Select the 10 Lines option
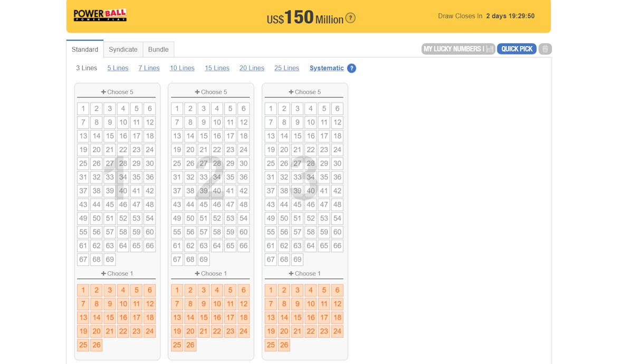The image size is (633, 364). tap(182, 68)
